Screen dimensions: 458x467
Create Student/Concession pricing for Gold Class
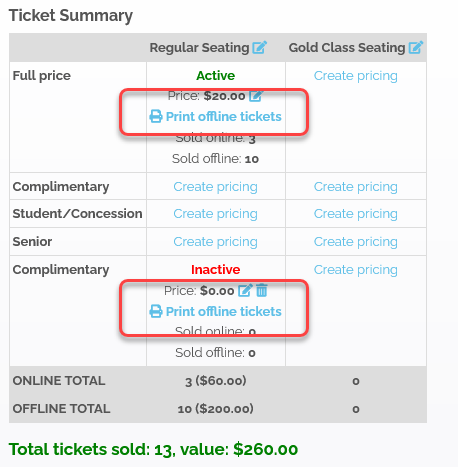tap(356, 214)
